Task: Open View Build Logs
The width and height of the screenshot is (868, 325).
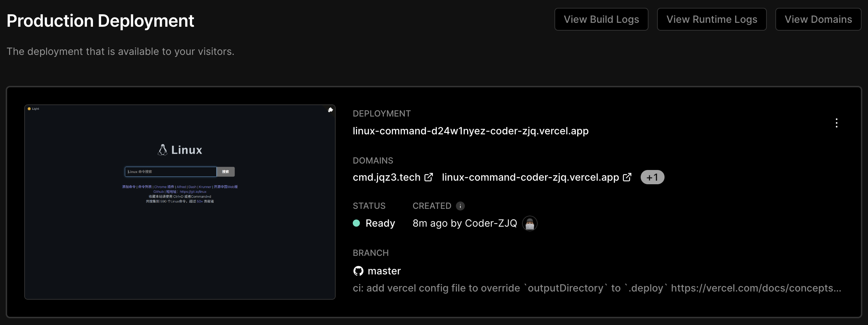Action: click(601, 19)
